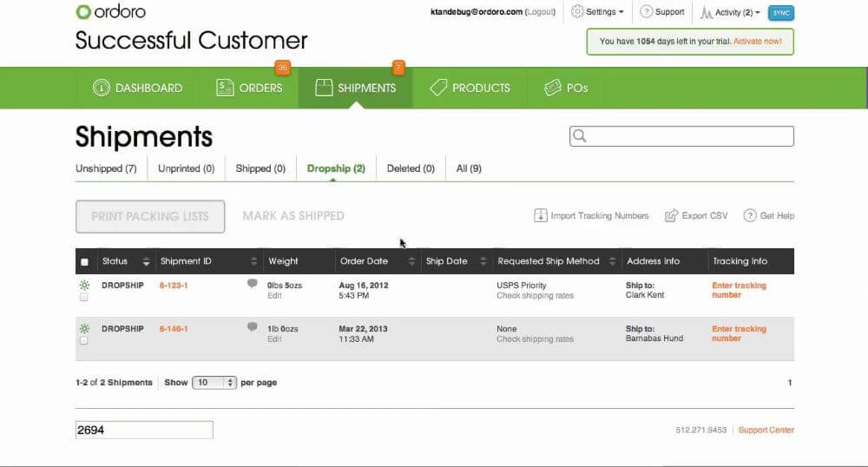Click the Import Tracking Numbers icon
The image size is (868, 467).
point(540,215)
